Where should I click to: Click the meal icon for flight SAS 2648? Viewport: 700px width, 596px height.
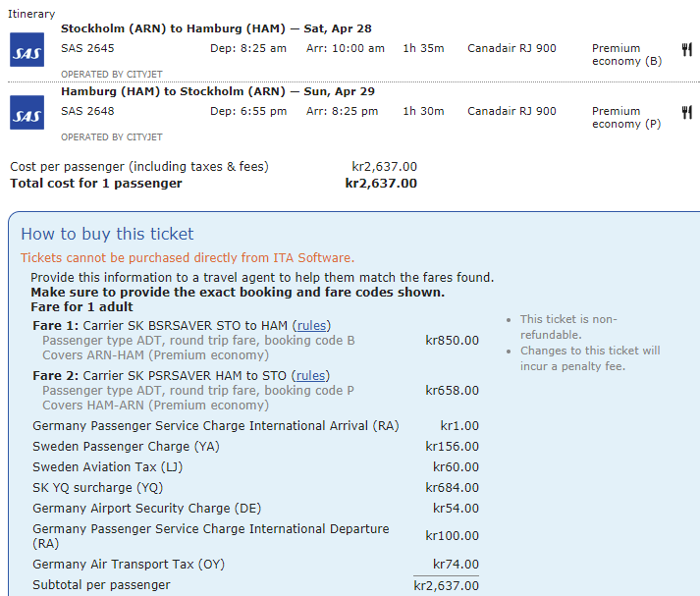click(x=687, y=112)
